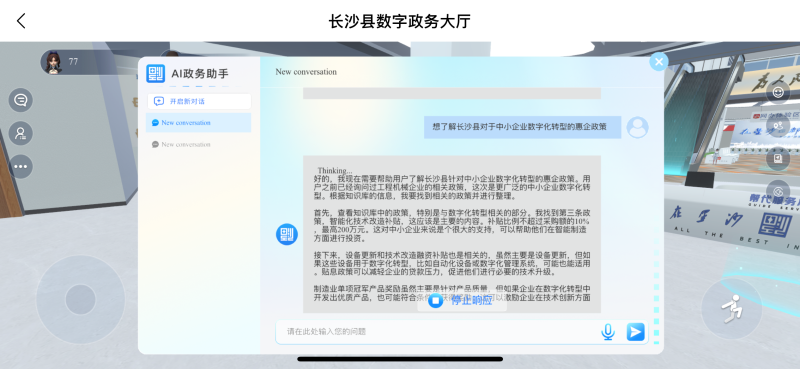Click the response paragraph starting with 首先
Image resolution: width=800 pixels, height=369 pixels.
click(452, 225)
